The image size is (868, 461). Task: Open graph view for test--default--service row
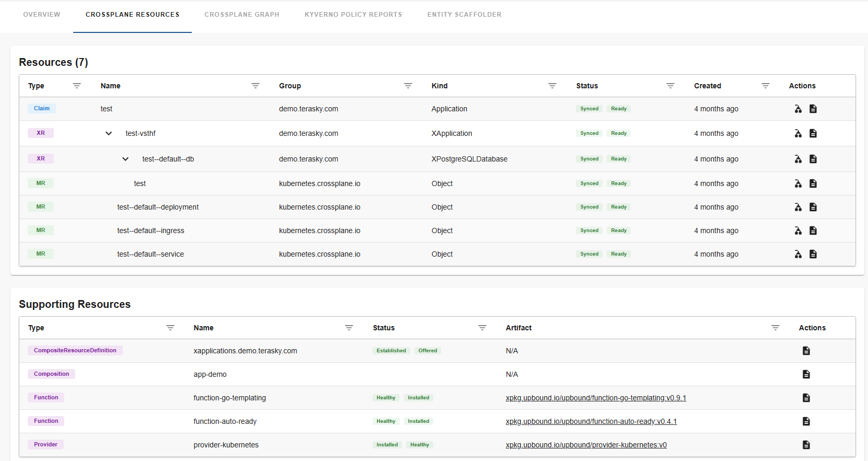click(x=798, y=254)
